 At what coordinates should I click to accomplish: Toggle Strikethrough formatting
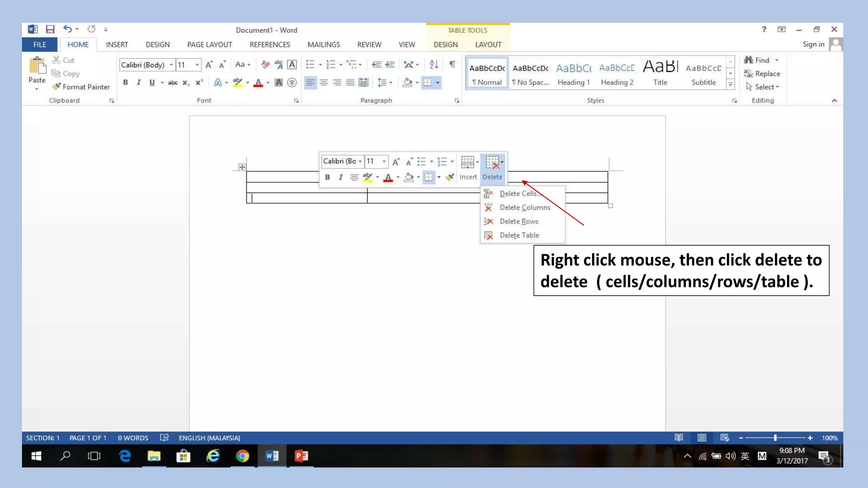click(x=172, y=83)
